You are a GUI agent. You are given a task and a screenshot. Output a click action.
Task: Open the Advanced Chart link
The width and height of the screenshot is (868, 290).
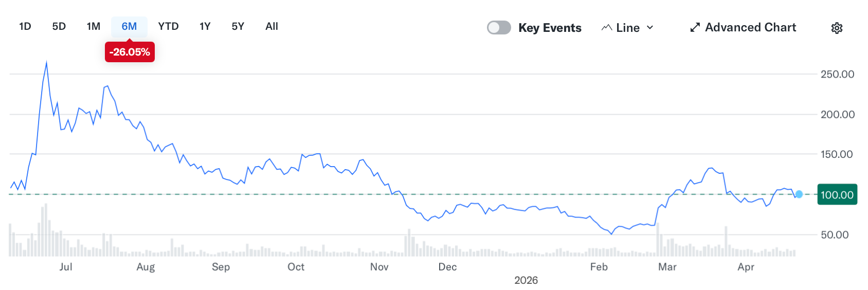point(750,28)
